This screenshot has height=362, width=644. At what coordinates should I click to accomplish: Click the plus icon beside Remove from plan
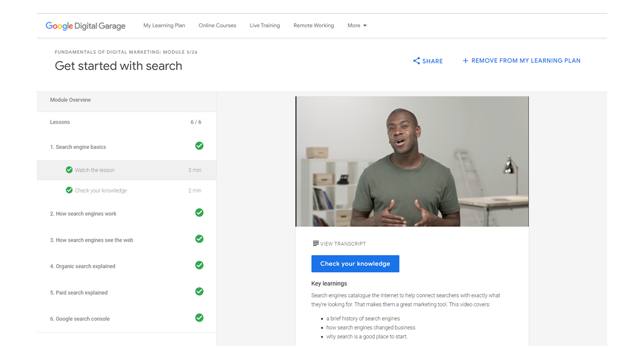(465, 61)
